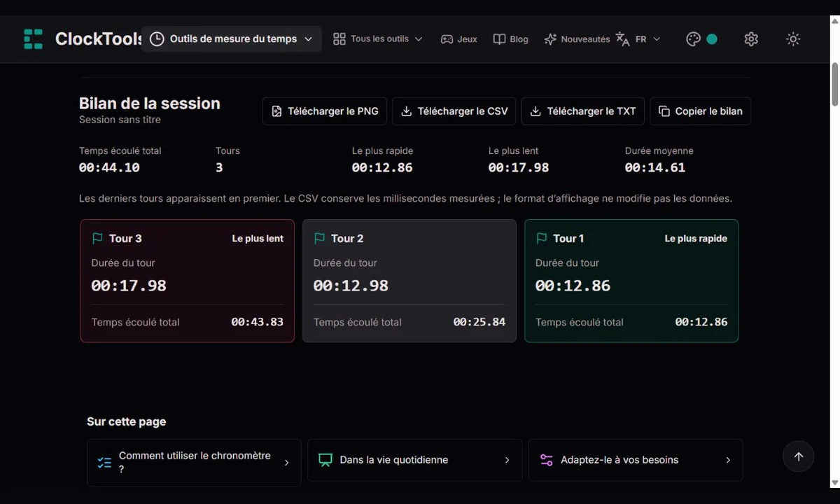Copy the session summary with Copier le bilan
Viewport: 840px width, 504px height.
pyautogui.click(x=701, y=111)
